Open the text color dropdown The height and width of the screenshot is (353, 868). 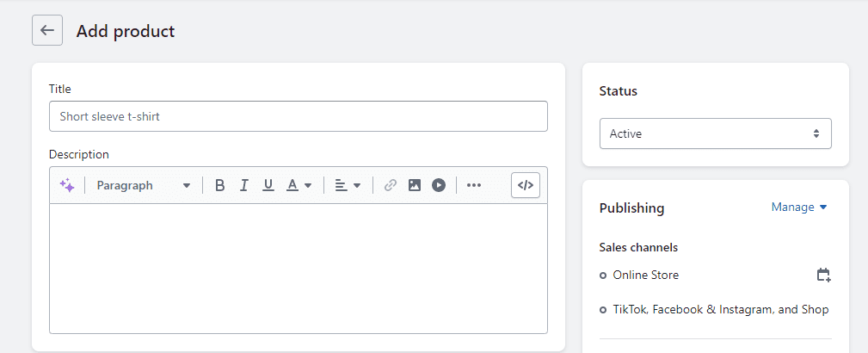(299, 185)
